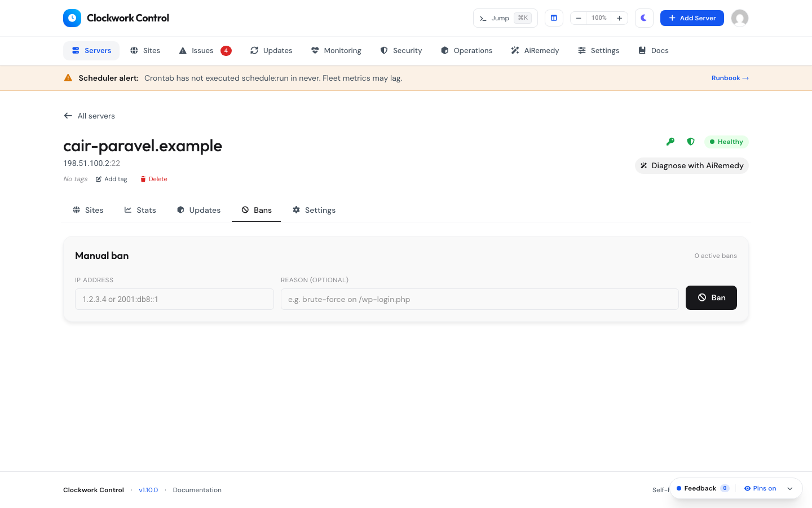Click the black Ban button
The image size is (812, 508).
click(711, 297)
